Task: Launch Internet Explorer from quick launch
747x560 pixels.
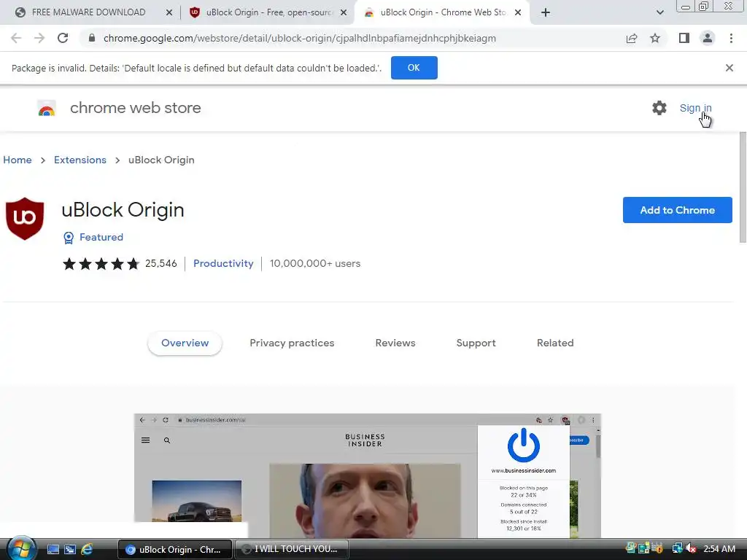Action: [87, 550]
